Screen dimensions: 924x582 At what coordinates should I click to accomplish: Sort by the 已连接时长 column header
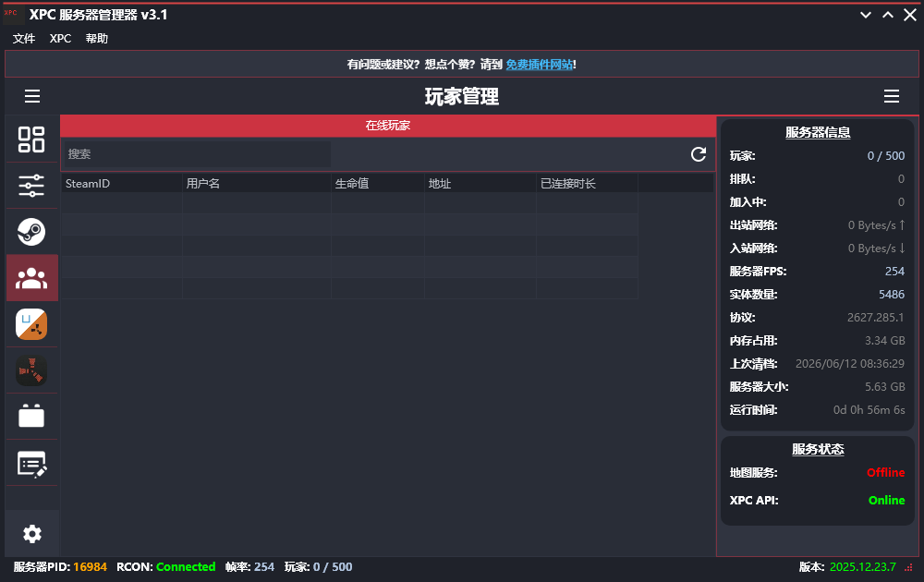tap(587, 183)
